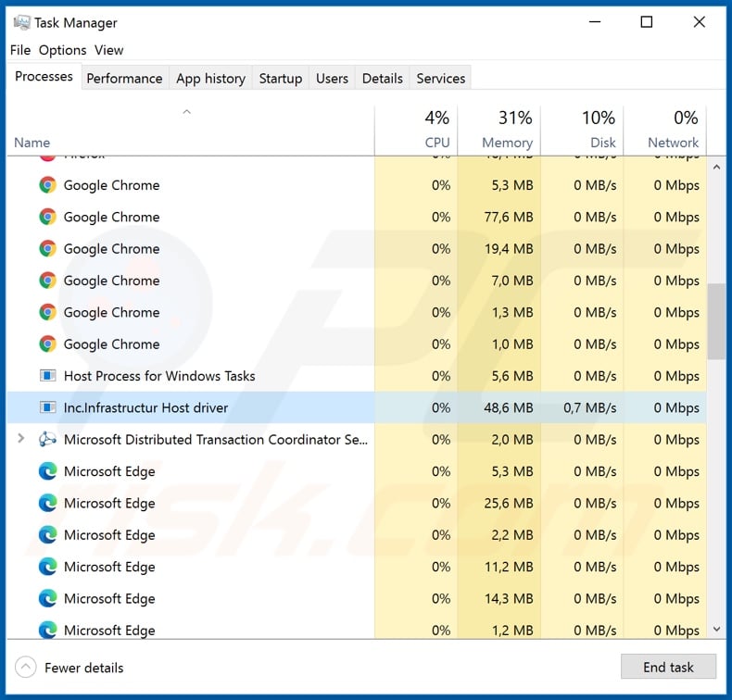The width and height of the screenshot is (732, 700).
Task: Click the scrollbar up arrow
Action: coord(716,167)
